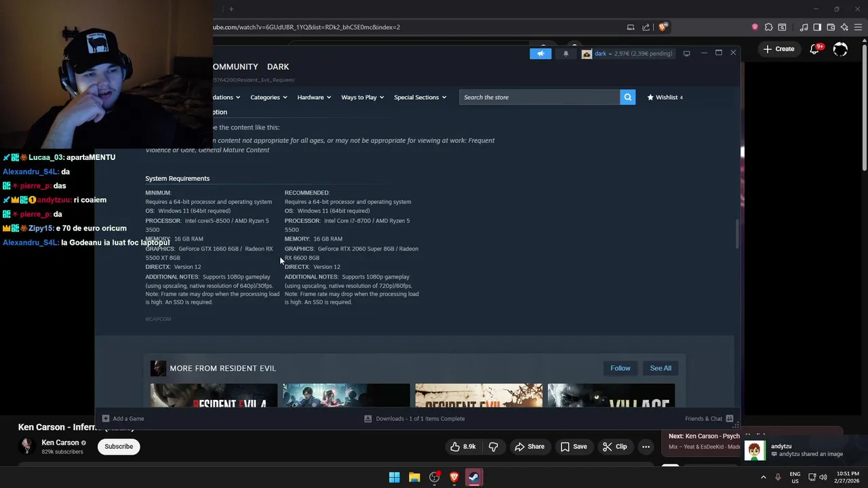The width and height of the screenshot is (868, 488).
Task: Expand the Categories menu
Action: pos(269,97)
